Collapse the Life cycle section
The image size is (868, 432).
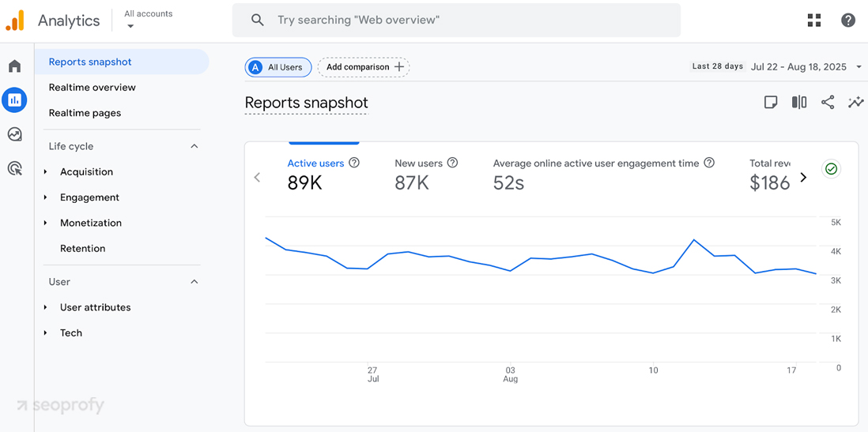click(x=194, y=146)
